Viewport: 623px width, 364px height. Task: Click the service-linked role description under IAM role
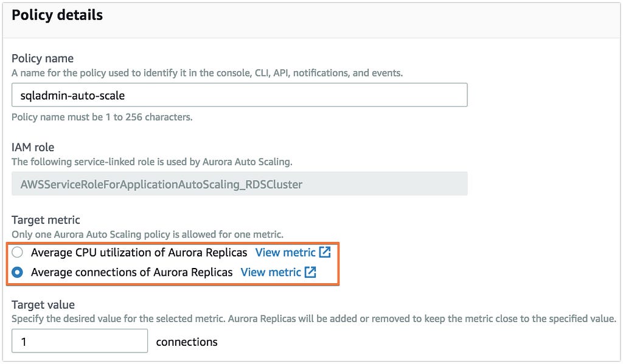point(151,162)
